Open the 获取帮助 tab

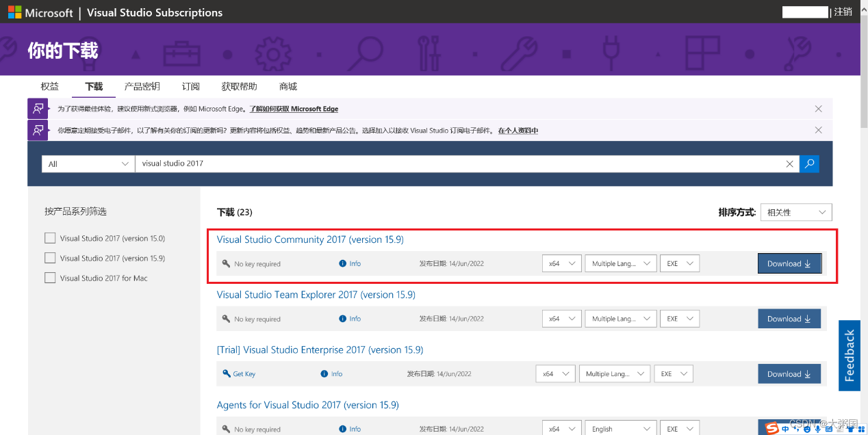coord(239,86)
